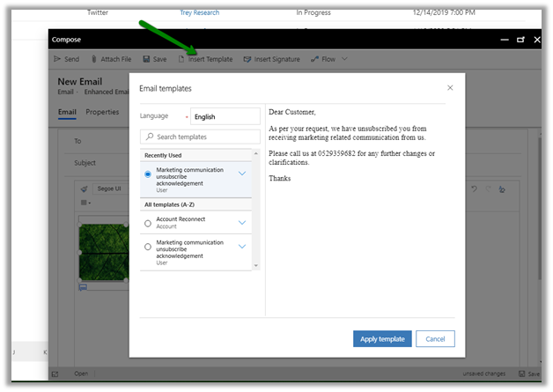
Task: Switch to the Properties tab
Action: (x=102, y=112)
